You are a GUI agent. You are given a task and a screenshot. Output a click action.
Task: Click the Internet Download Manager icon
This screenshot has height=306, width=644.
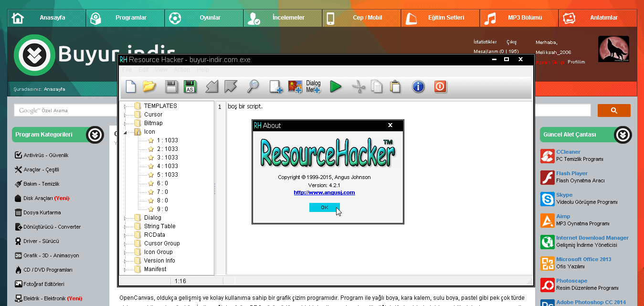[547, 242]
